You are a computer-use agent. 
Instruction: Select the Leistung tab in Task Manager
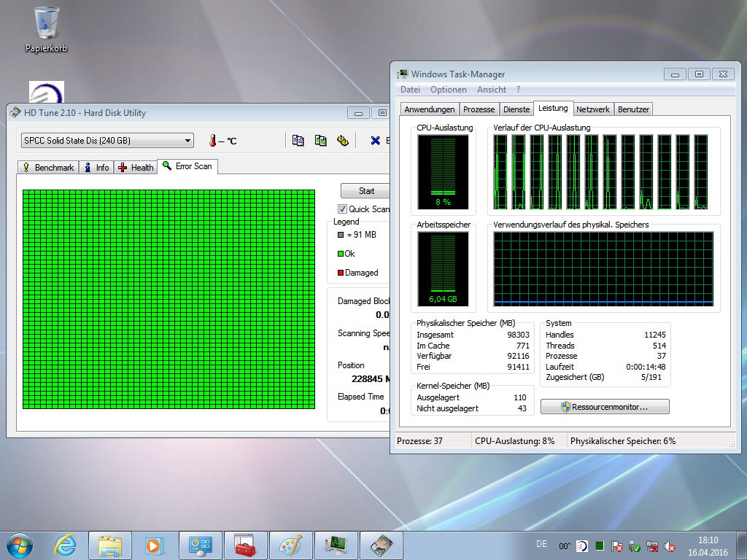[553, 108]
